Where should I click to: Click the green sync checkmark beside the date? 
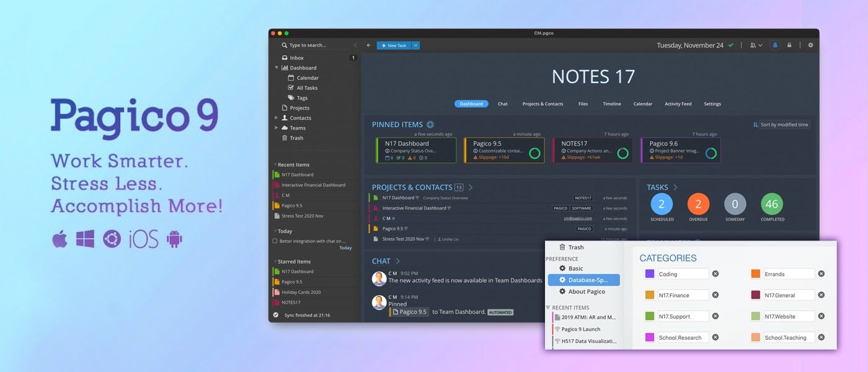(731, 45)
